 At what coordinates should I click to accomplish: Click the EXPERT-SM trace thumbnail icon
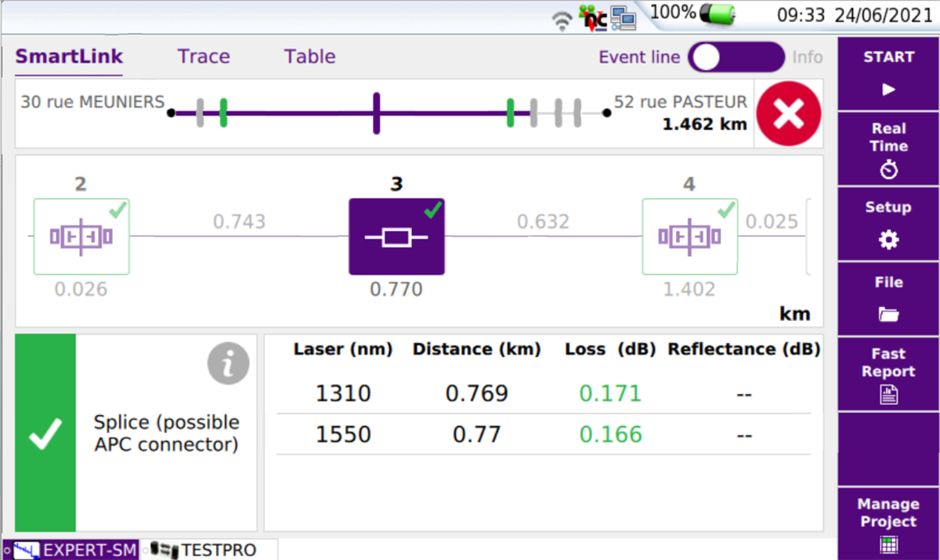tap(27, 549)
